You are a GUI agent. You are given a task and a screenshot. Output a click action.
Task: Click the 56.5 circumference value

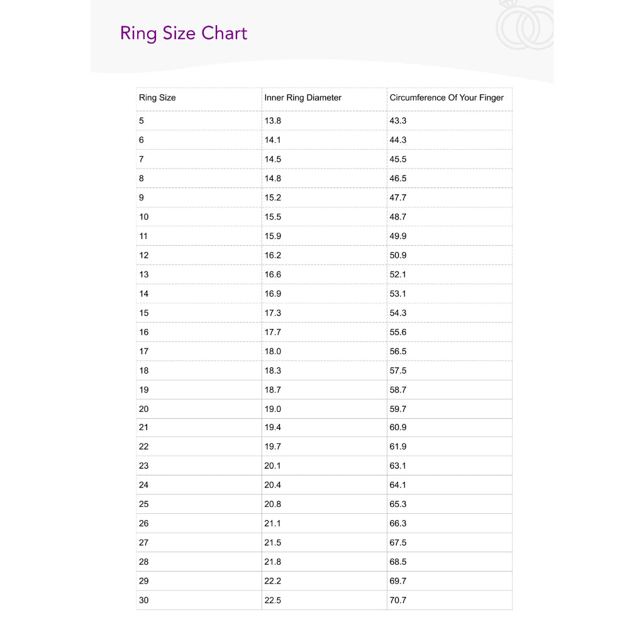[398, 352]
